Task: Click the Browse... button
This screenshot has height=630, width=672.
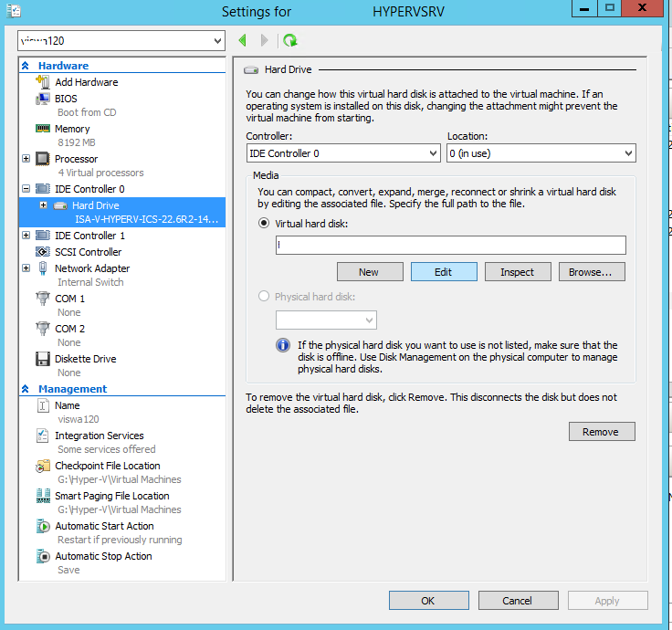Action: click(x=592, y=272)
